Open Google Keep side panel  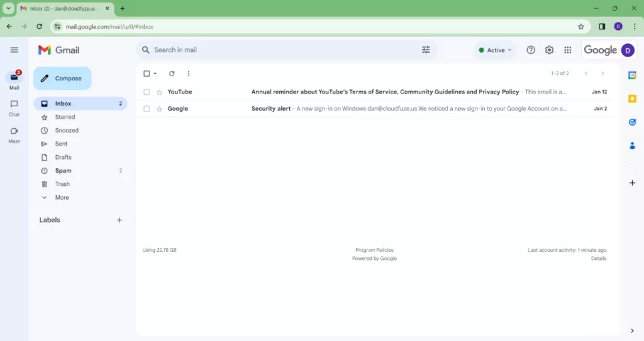(632, 99)
